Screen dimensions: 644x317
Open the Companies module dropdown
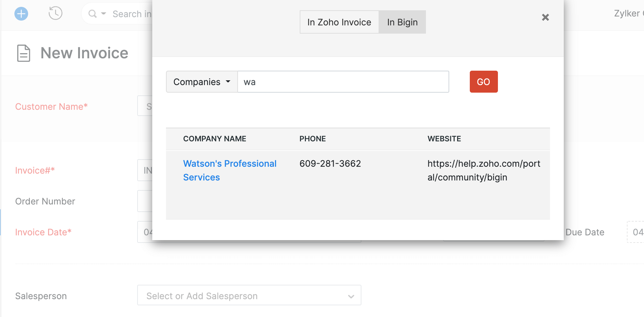[202, 82]
